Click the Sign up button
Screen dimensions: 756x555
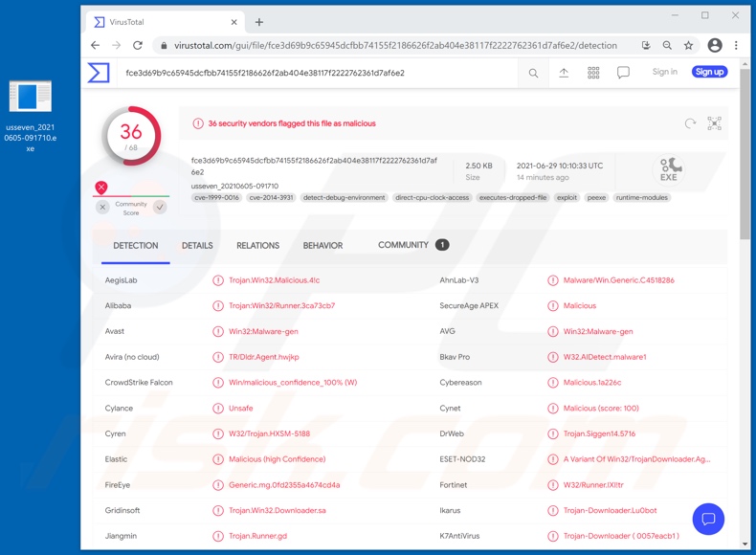[x=709, y=72]
